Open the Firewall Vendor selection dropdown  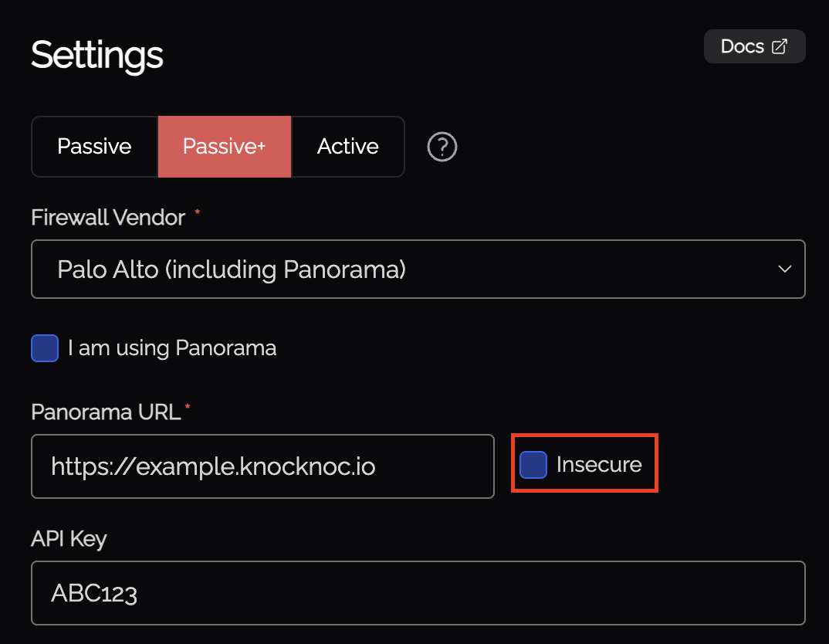click(418, 269)
